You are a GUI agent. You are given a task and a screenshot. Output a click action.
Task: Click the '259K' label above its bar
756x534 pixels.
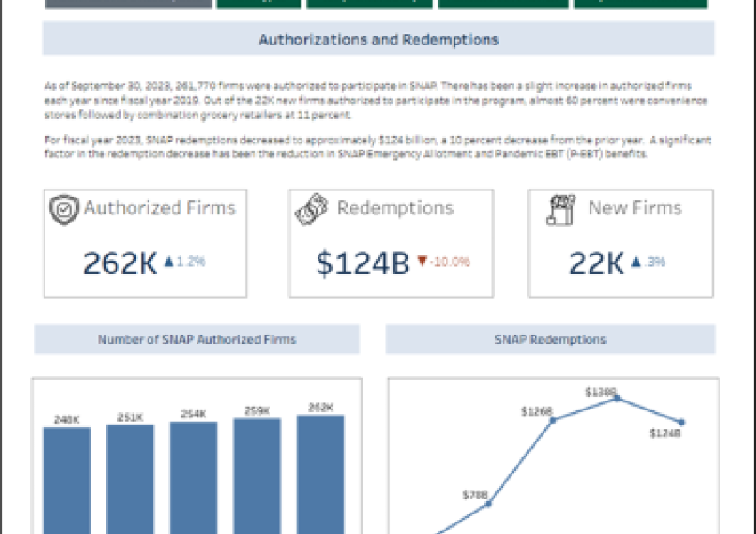(x=257, y=410)
